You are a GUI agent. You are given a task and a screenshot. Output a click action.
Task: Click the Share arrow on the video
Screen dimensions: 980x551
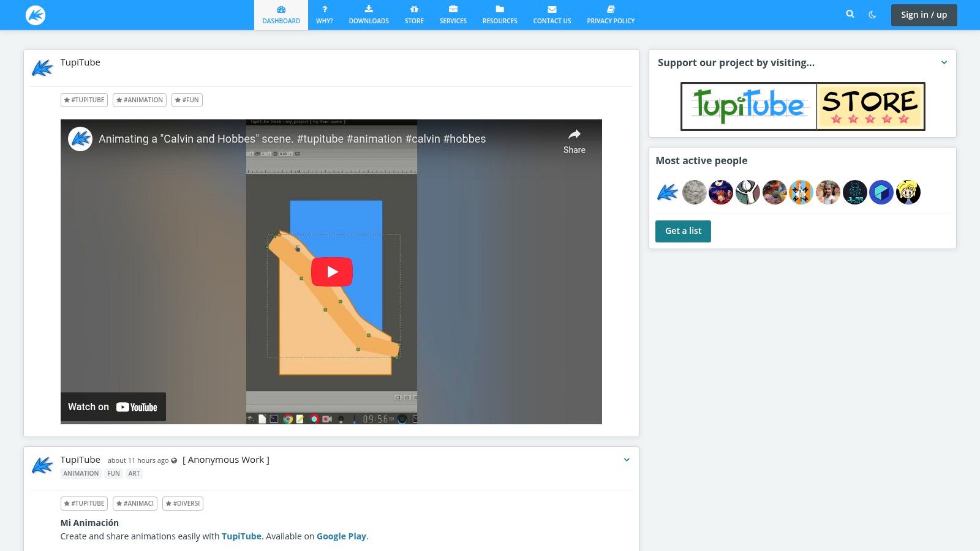coord(574,141)
